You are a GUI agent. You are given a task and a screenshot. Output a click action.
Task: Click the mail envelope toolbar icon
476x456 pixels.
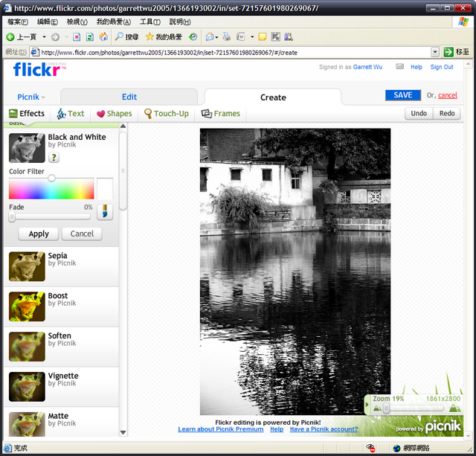coord(210,37)
